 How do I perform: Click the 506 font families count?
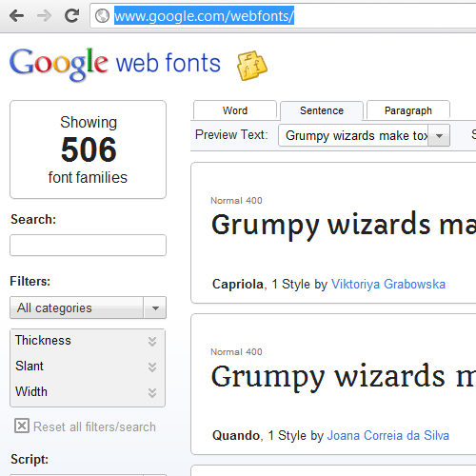(x=89, y=149)
